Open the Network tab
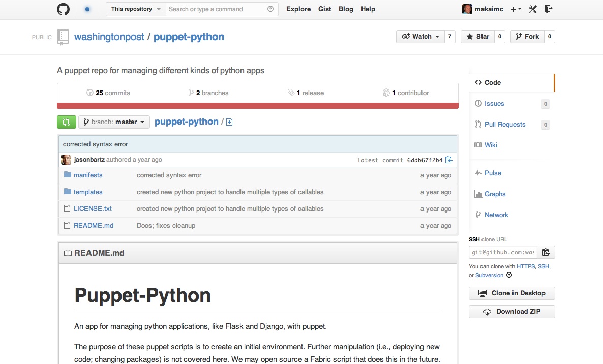 (496, 215)
